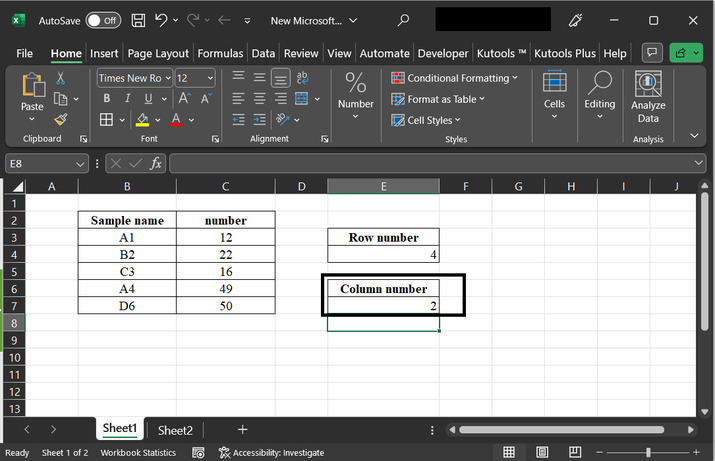Expand Conditional Formatting menu
Image resolution: width=715 pixels, height=461 pixels.
pos(455,78)
